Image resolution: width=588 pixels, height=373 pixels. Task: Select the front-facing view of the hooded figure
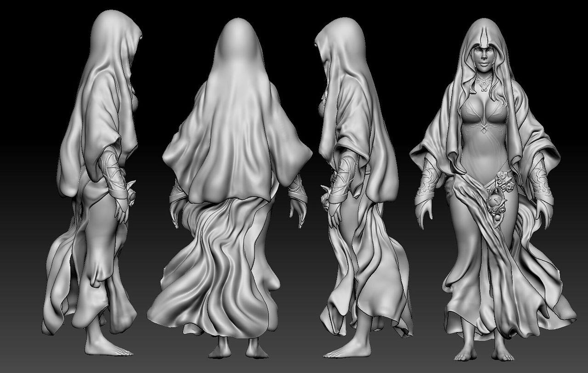(493, 189)
